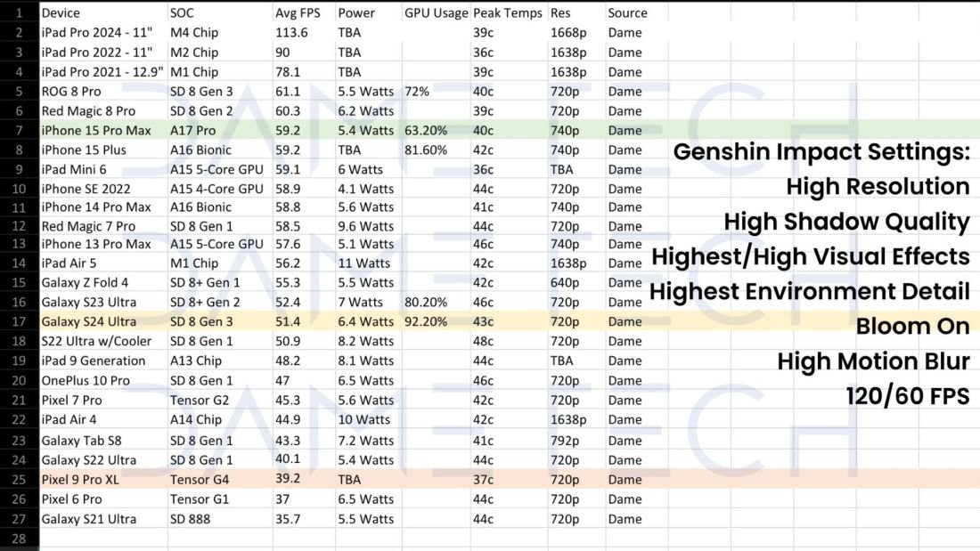This screenshot has height=551, width=980.
Task: Select the 'Avg FPS' header cell
Action: tap(304, 12)
